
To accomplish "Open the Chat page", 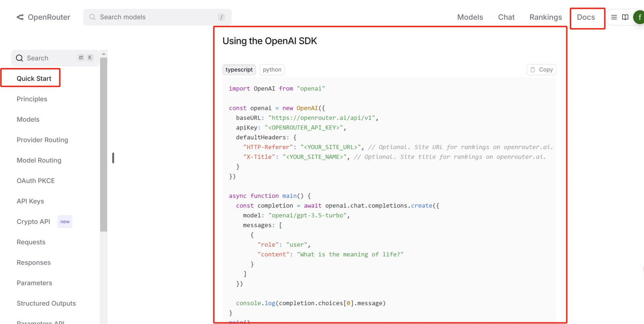I will coord(506,17).
